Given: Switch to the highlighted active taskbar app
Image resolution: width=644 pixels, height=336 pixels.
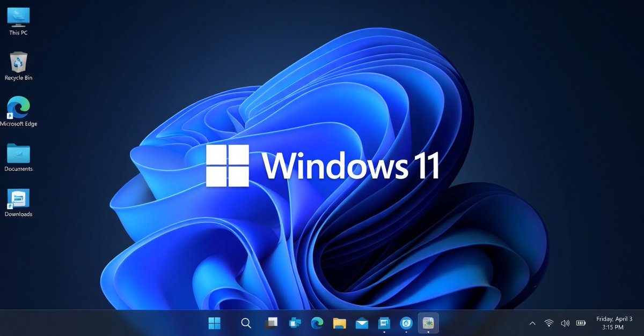Looking at the screenshot, I should (428, 323).
